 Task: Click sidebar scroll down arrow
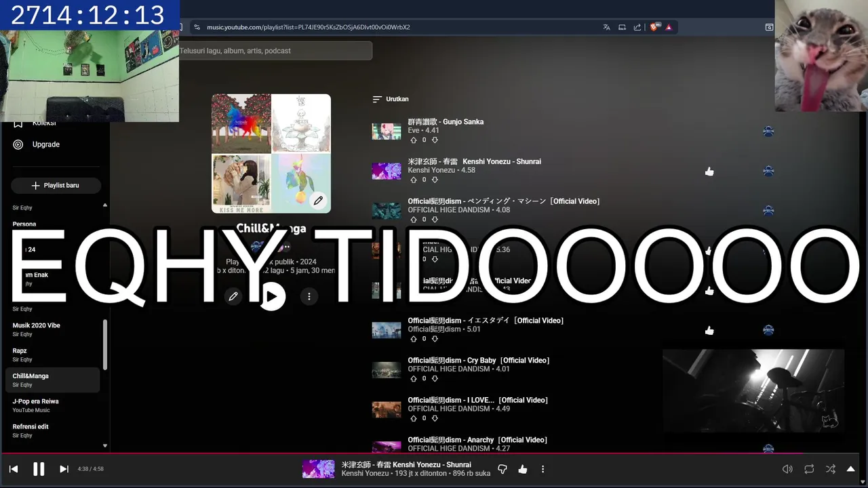105,446
